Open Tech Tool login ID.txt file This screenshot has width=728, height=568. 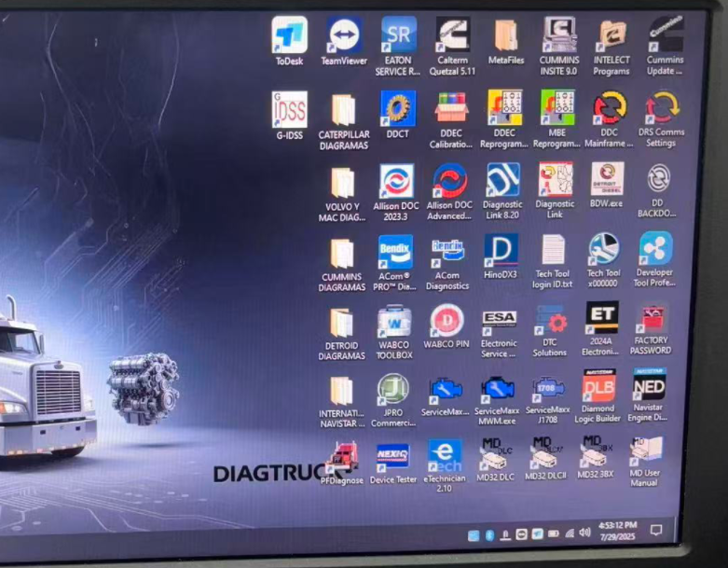[553, 262]
